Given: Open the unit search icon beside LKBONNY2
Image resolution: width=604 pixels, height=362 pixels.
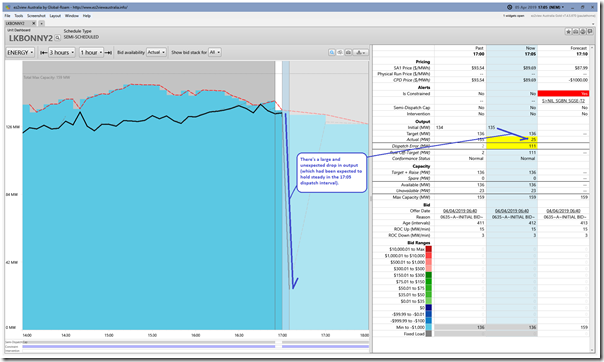Looking at the screenshot, I should pos(57,38).
